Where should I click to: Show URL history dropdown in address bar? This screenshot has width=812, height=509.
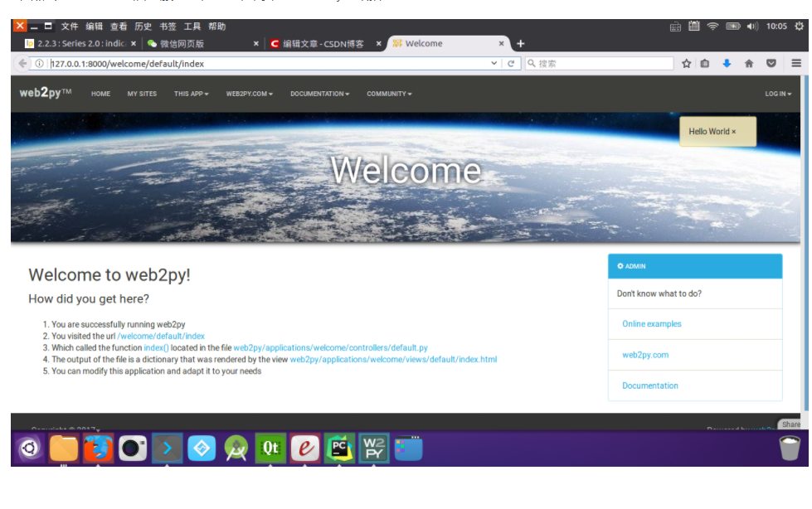494,63
